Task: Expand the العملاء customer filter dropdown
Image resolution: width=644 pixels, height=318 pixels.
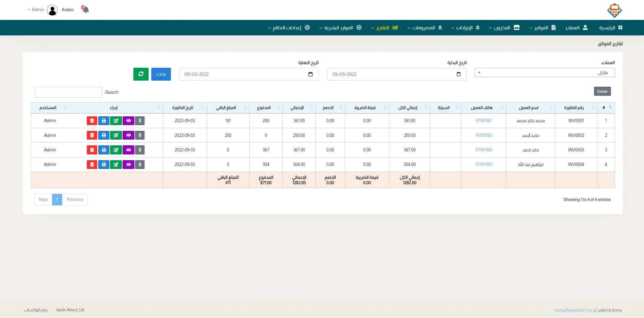Action: [544, 73]
